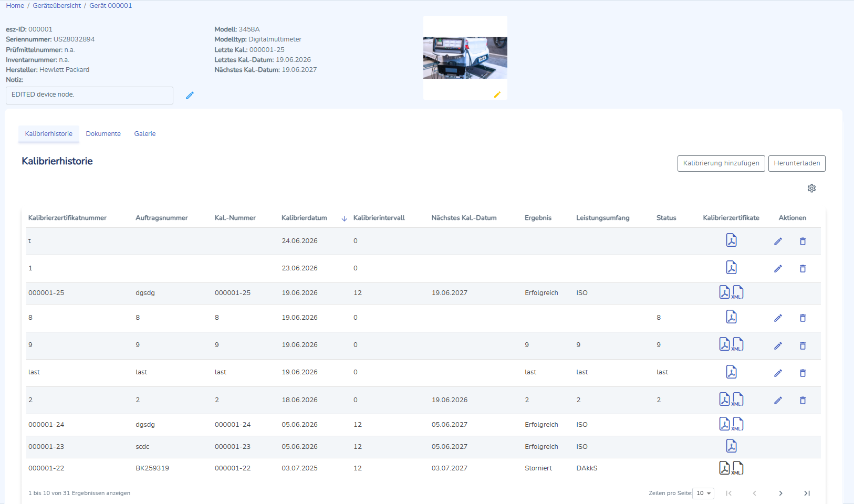
Task: Switch to Galerie tab
Action: pyautogui.click(x=145, y=134)
